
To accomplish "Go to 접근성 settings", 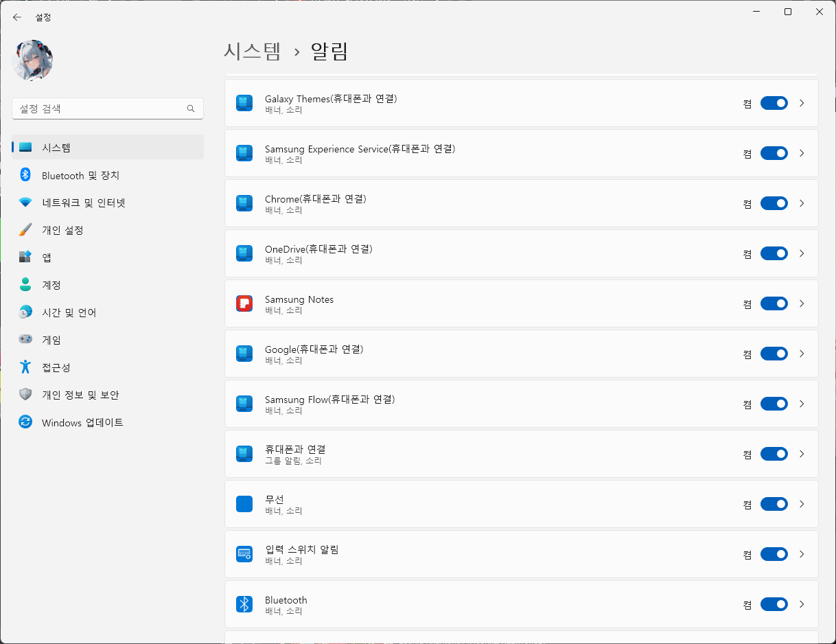I will point(108,367).
